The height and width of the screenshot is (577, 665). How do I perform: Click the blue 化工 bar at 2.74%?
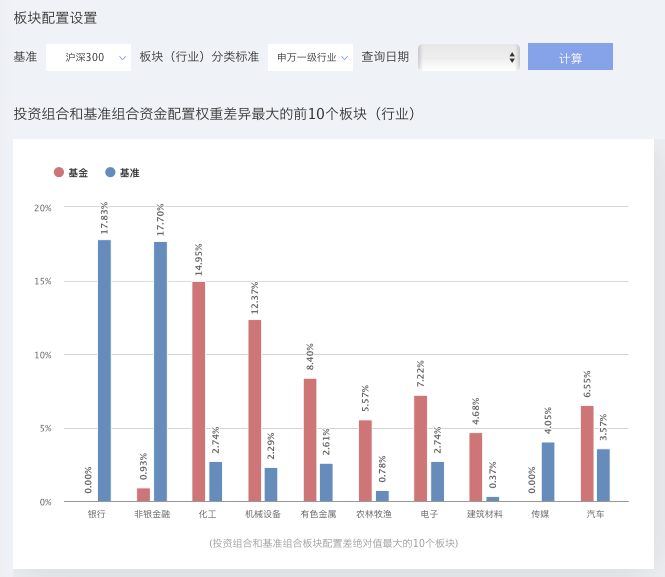pyautogui.click(x=215, y=482)
